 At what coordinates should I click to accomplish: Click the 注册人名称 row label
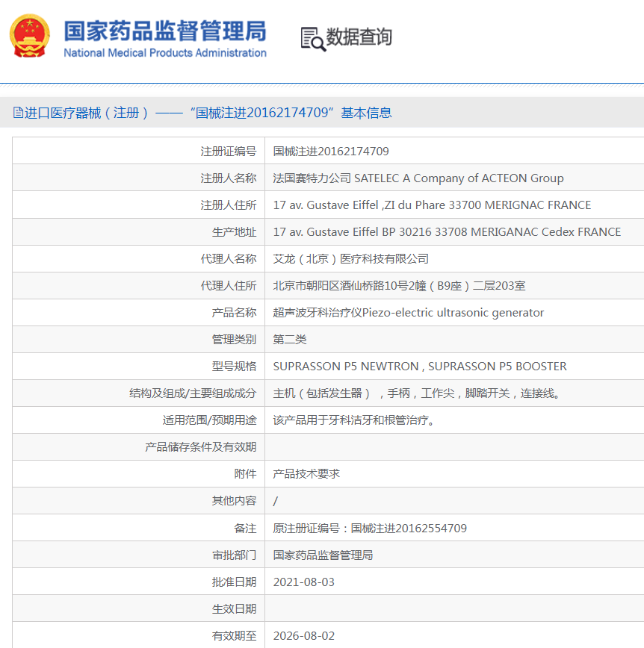pyautogui.click(x=229, y=178)
